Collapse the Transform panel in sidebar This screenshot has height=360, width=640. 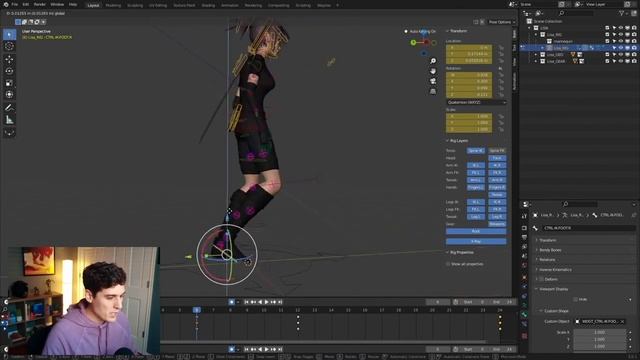pos(456,31)
